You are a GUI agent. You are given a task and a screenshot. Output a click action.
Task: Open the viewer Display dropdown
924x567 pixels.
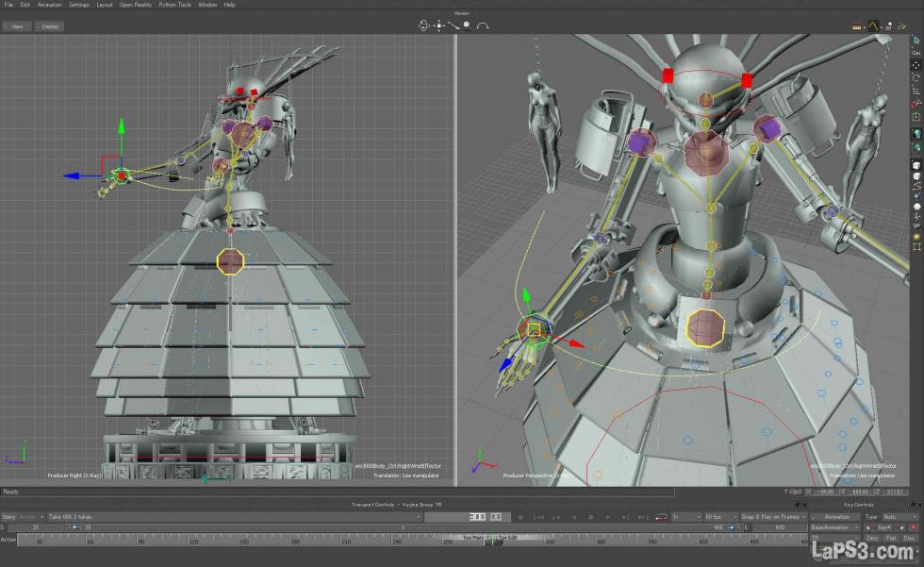click(49, 26)
